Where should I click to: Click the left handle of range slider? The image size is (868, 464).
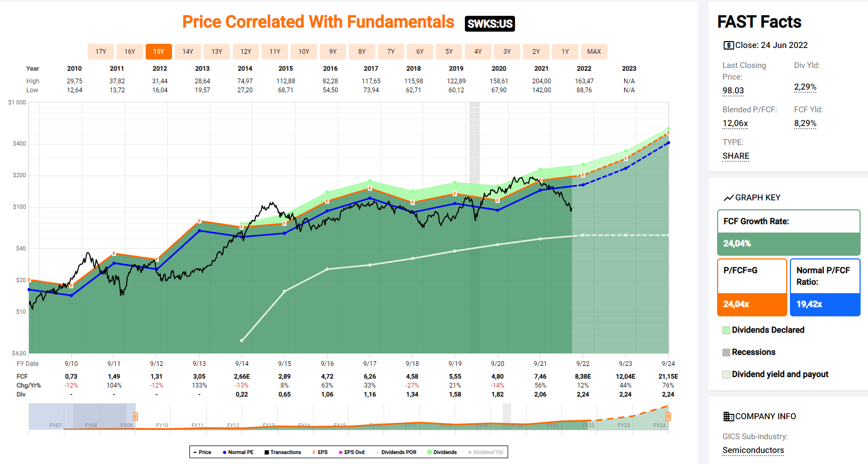point(135,417)
